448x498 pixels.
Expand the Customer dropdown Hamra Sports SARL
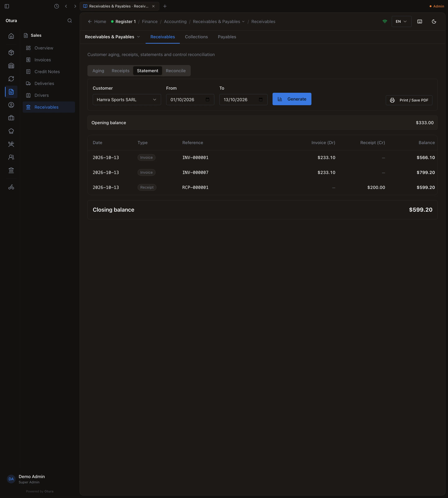tap(127, 99)
